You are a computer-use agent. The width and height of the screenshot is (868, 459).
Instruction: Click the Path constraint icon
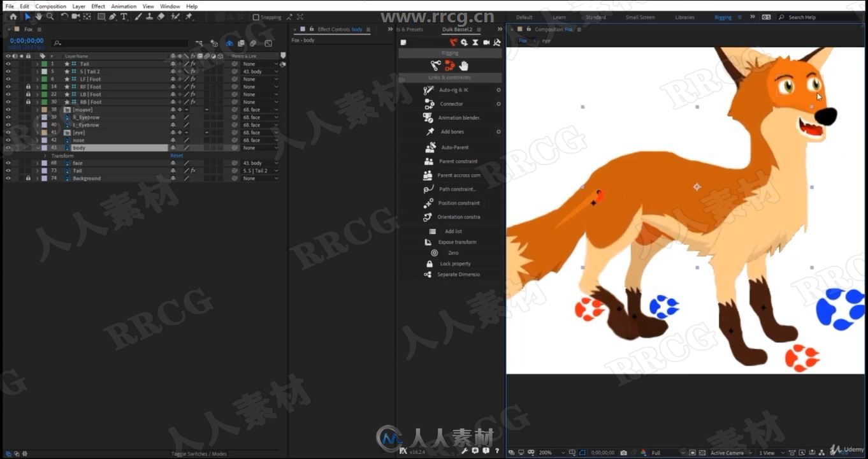click(x=428, y=189)
